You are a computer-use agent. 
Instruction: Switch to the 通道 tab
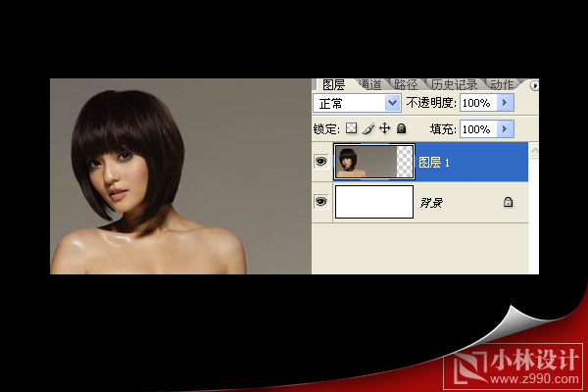[368, 85]
